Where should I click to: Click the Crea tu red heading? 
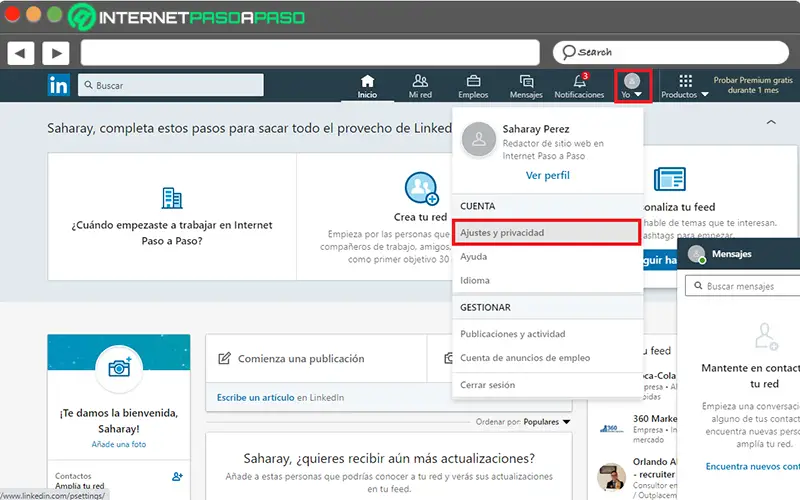coord(420,217)
